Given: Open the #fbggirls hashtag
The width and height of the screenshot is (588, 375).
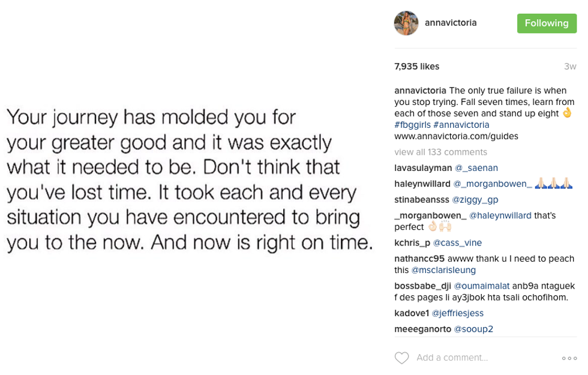Looking at the screenshot, I should pyautogui.click(x=412, y=125).
